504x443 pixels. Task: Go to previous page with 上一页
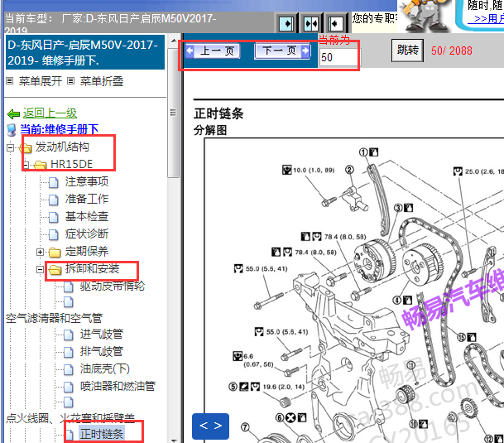coord(213,51)
